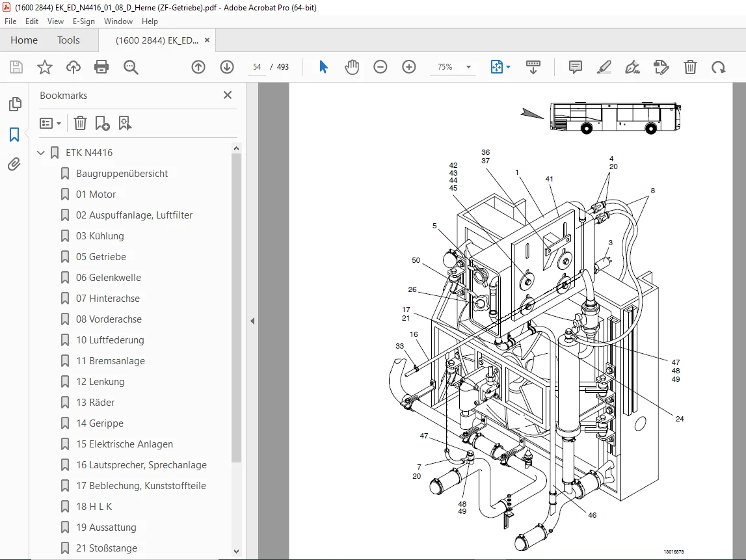Zoom in with plus button

point(408,67)
